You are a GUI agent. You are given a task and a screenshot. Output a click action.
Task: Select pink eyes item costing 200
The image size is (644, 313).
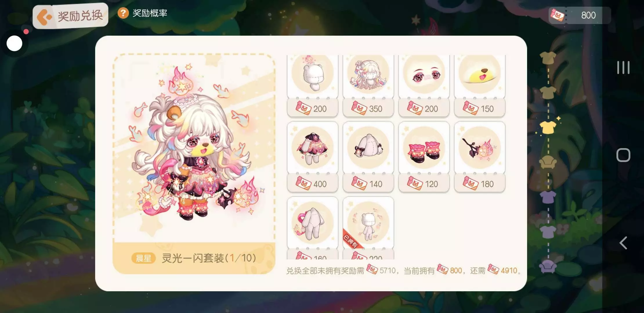pyautogui.click(x=424, y=86)
